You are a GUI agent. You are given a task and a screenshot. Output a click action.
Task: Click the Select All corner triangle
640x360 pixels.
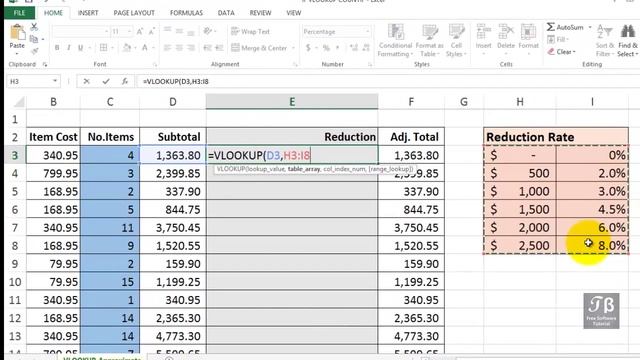click(18, 102)
